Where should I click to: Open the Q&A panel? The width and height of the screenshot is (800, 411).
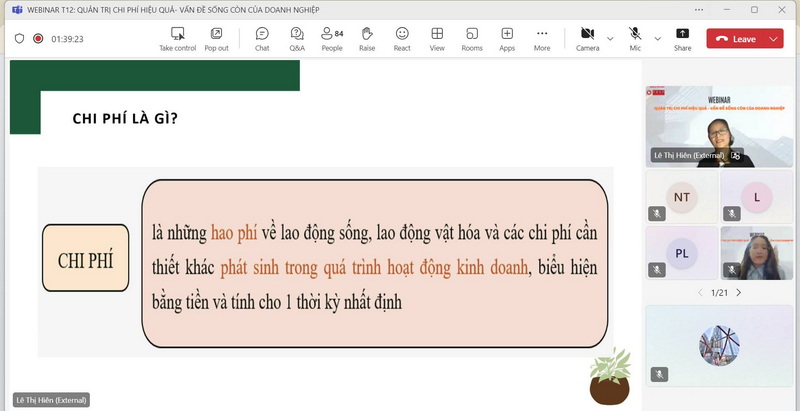[x=297, y=38]
